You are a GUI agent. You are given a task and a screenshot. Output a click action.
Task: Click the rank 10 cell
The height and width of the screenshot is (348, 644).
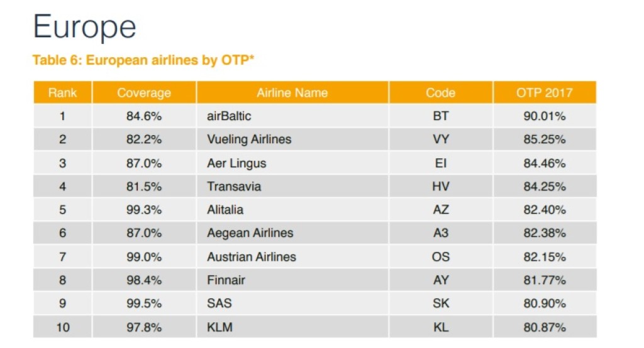click(62, 327)
